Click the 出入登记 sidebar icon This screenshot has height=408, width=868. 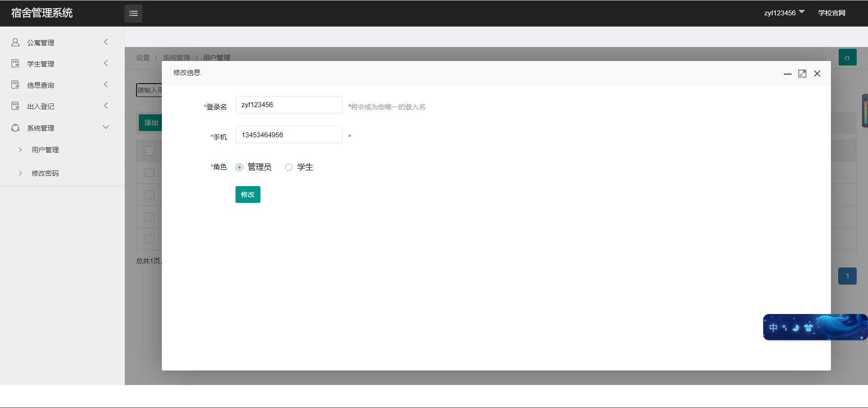15,106
